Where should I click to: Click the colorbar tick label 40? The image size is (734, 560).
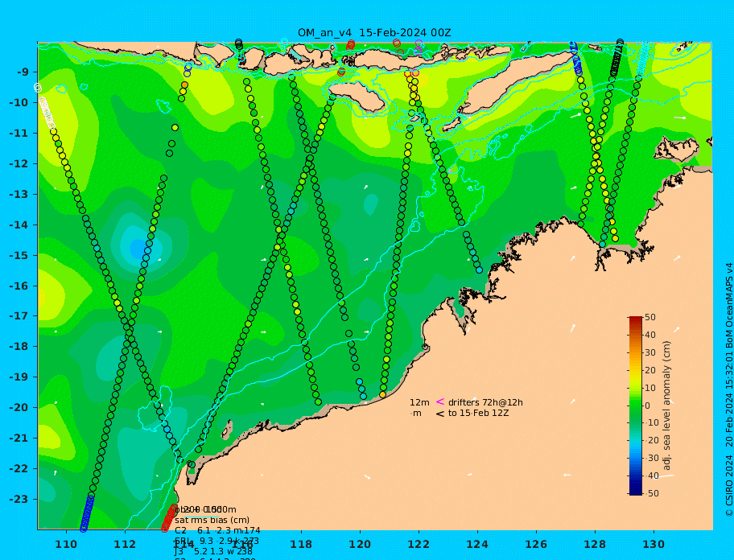[650, 335]
